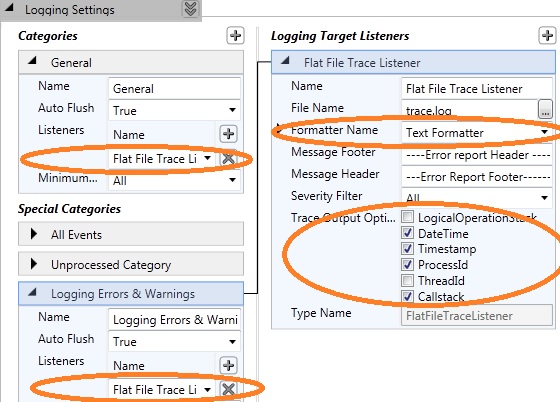560x402 pixels.
Task: Enable the LogicalOperationStack checkbox
Action: [408, 217]
